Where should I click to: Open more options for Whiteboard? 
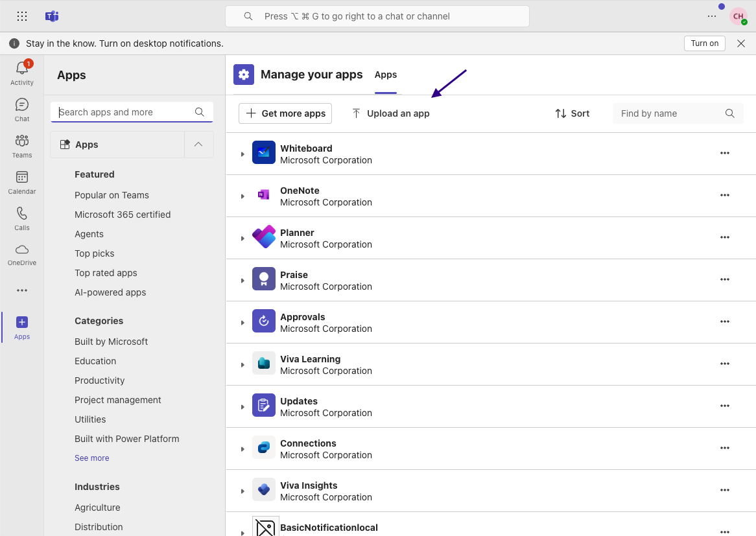coord(725,153)
